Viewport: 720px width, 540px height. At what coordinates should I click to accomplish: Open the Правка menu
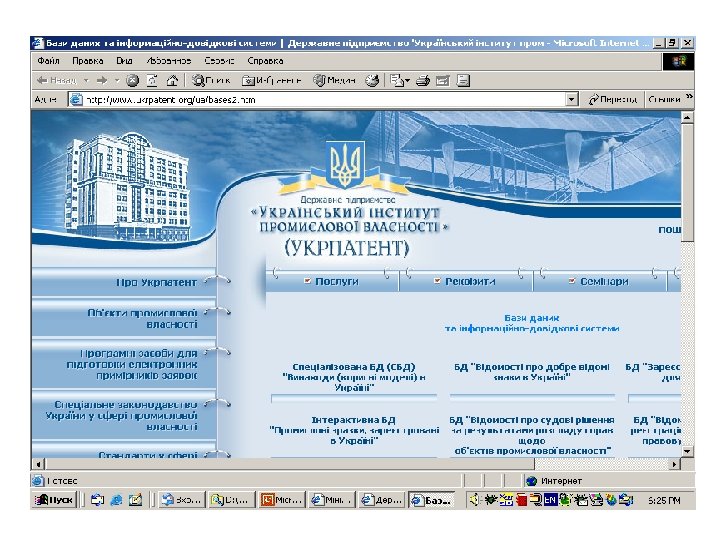[x=87, y=61]
